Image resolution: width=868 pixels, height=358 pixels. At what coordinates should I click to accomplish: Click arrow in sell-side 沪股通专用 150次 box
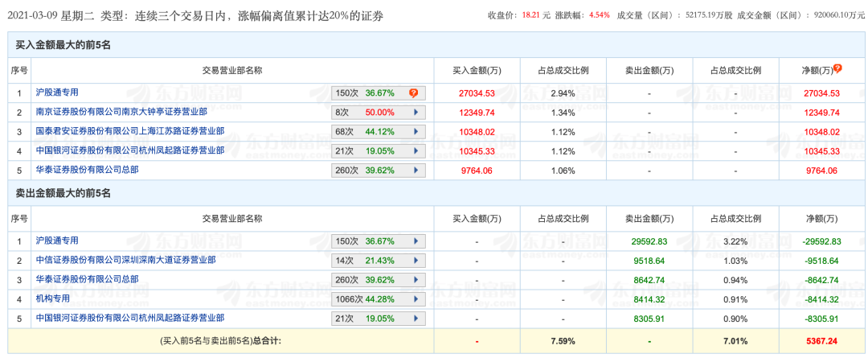point(416,241)
